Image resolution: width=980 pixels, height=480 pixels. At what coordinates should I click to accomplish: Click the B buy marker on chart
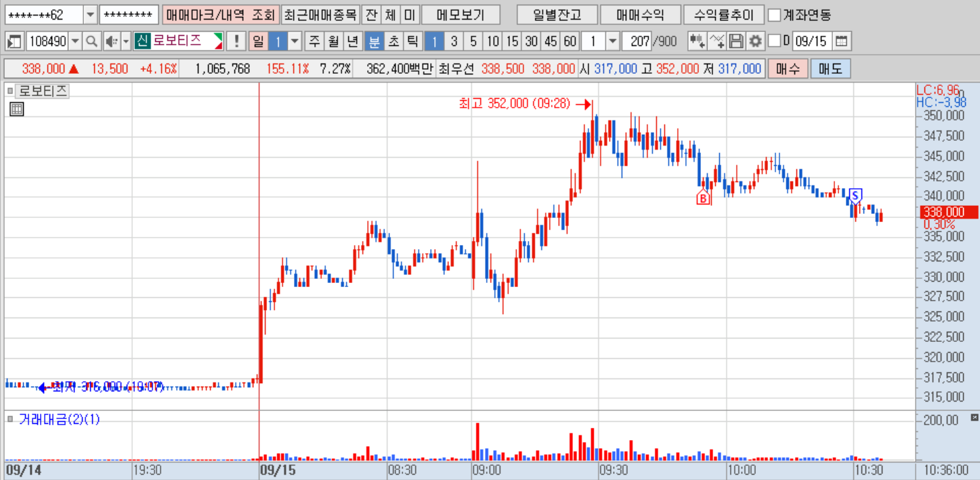pyautogui.click(x=704, y=198)
